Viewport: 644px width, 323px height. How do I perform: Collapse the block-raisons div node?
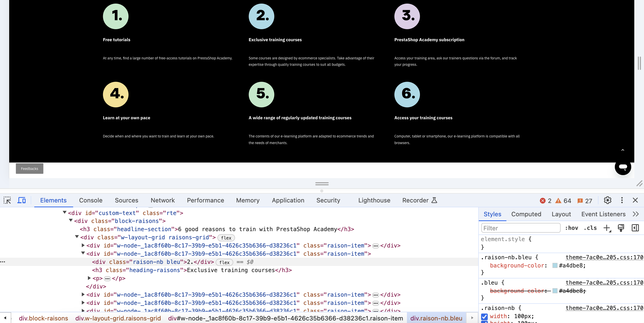click(71, 220)
